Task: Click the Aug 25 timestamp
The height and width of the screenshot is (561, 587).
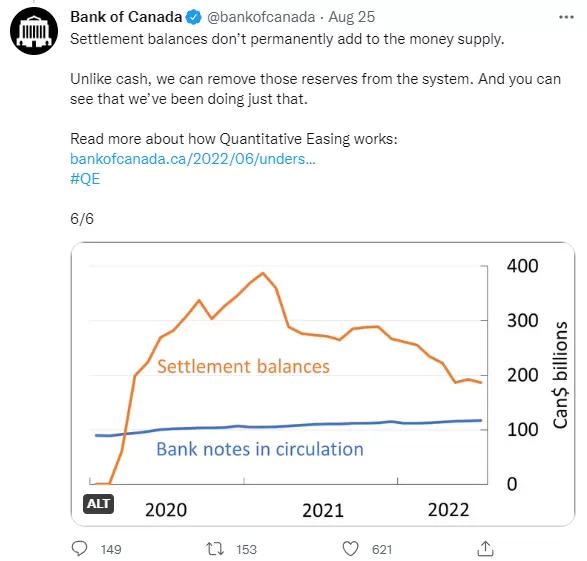Action: pyautogui.click(x=352, y=17)
